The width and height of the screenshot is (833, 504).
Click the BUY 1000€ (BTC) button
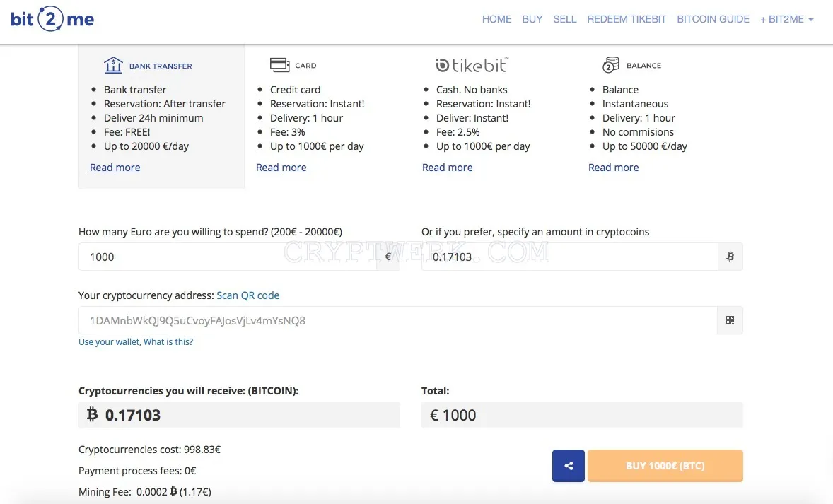pos(665,466)
